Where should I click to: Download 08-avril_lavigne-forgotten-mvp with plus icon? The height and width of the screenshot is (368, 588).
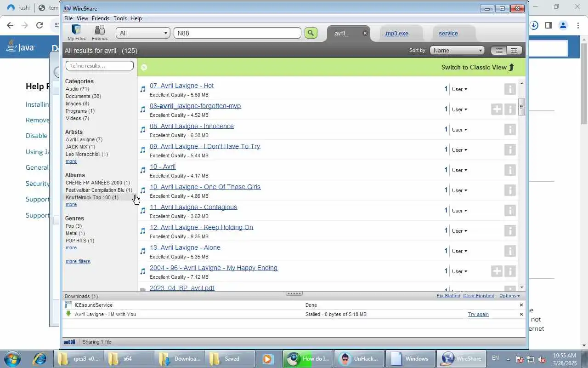tap(497, 109)
